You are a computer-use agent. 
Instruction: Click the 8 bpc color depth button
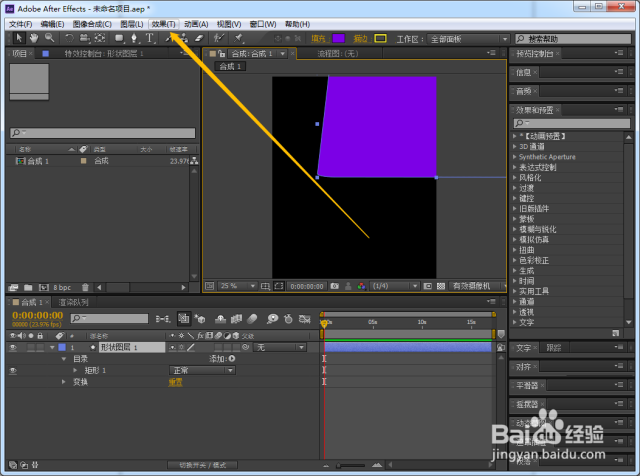coord(62,287)
